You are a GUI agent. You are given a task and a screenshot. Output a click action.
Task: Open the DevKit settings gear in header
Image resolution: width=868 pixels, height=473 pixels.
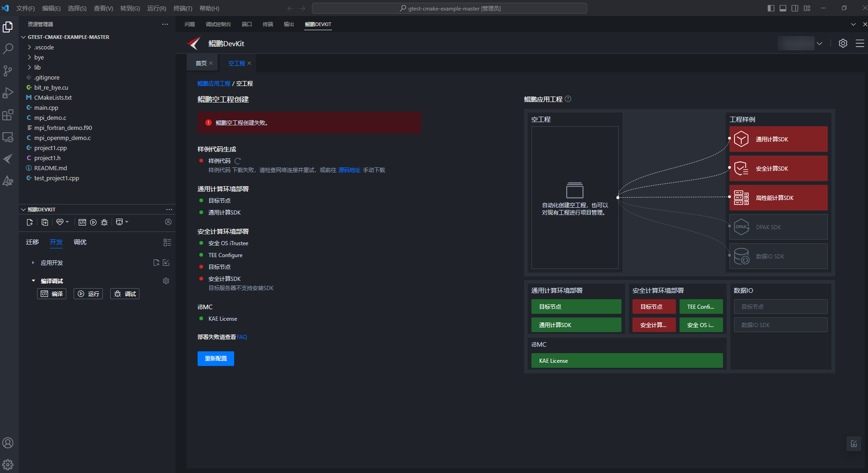point(843,43)
